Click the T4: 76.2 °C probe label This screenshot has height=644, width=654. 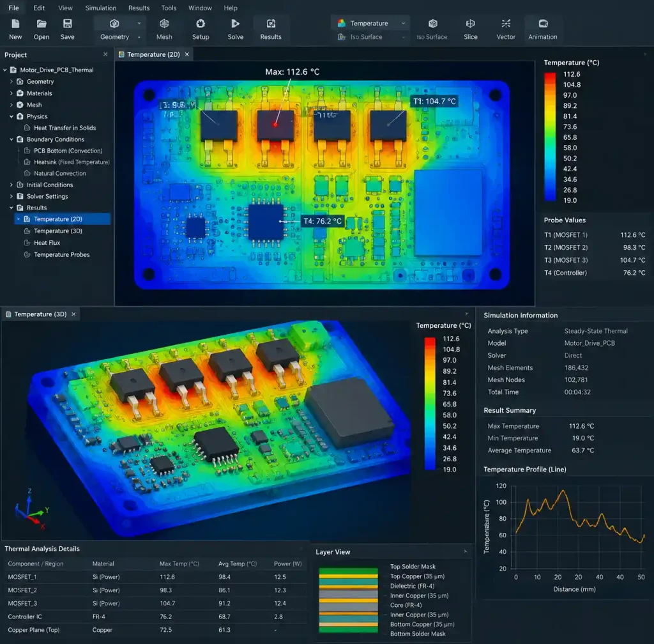pyautogui.click(x=322, y=222)
